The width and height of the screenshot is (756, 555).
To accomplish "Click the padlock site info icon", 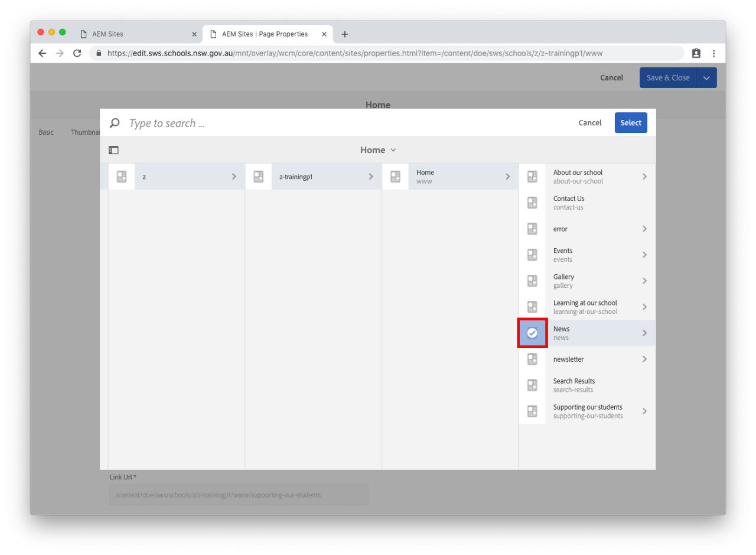I will pyautogui.click(x=99, y=53).
